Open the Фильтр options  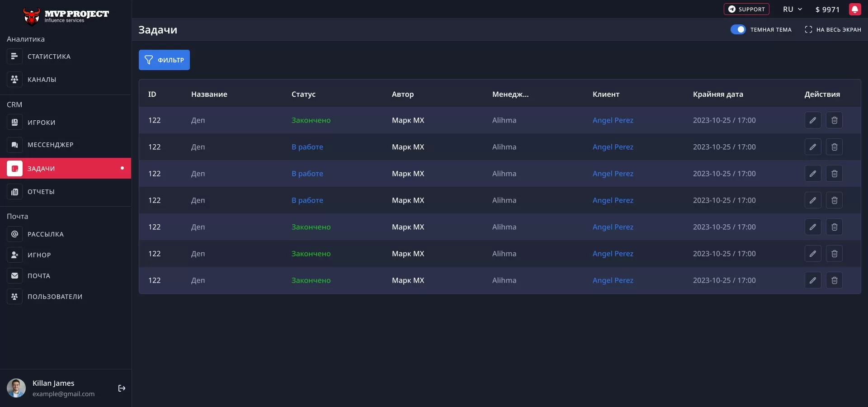point(164,60)
